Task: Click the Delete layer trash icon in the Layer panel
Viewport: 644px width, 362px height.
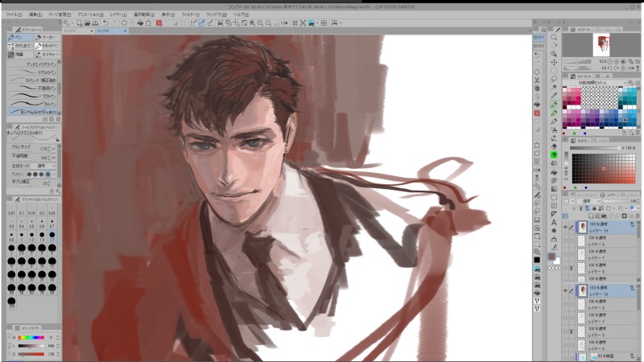Action: click(x=638, y=216)
